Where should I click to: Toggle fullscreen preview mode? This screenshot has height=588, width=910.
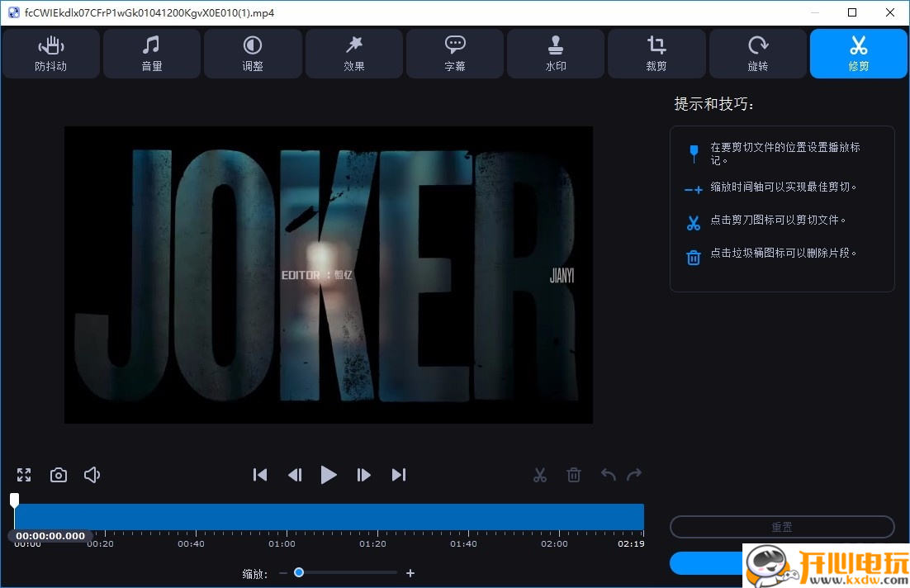24,475
